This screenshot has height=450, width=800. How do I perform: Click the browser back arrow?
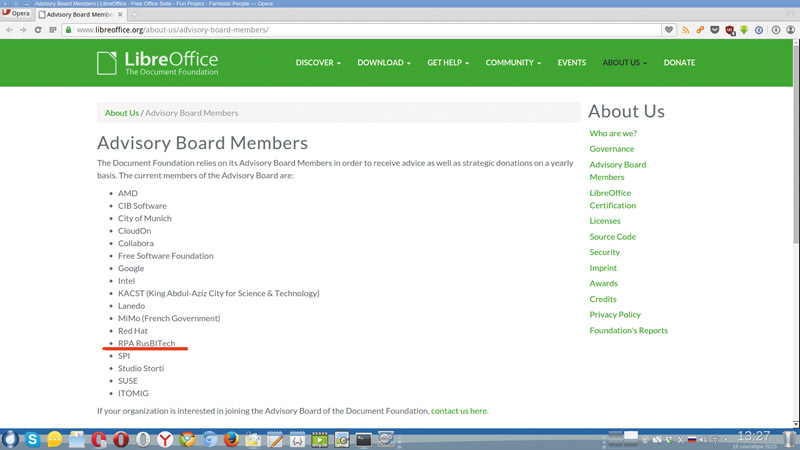(9, 30)
